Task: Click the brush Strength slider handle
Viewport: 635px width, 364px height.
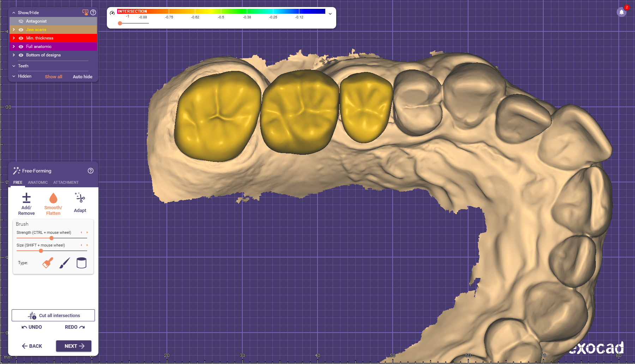Action: tap(52, 238)
